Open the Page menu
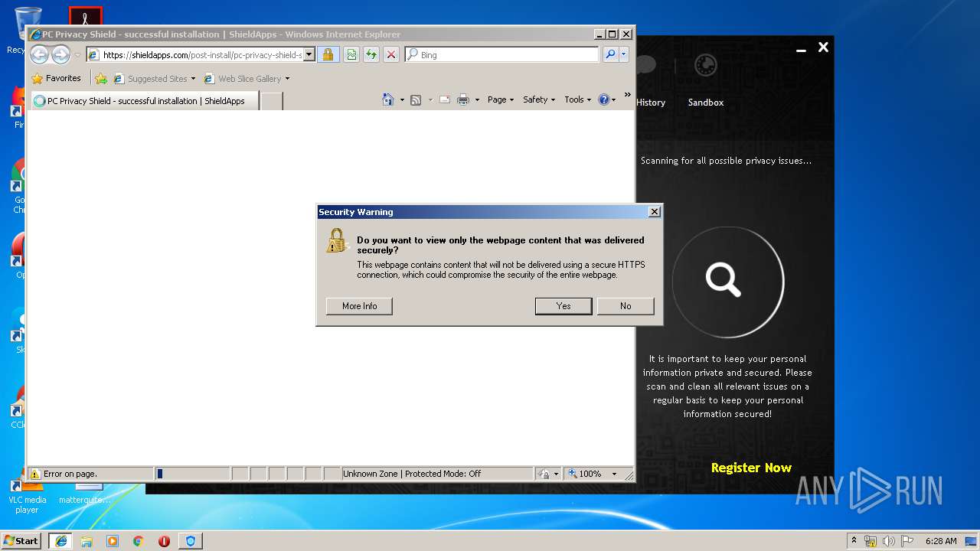The image size is (980, 551). (501, 99)
